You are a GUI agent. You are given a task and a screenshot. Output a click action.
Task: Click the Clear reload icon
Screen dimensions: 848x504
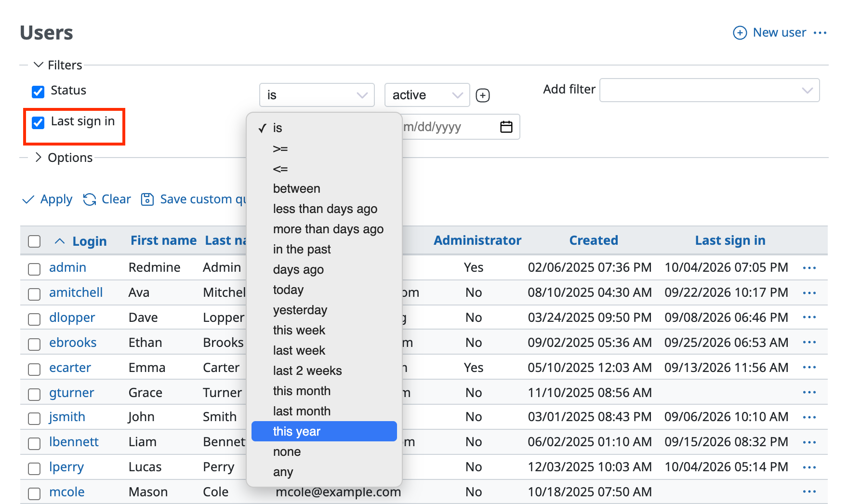90,199
